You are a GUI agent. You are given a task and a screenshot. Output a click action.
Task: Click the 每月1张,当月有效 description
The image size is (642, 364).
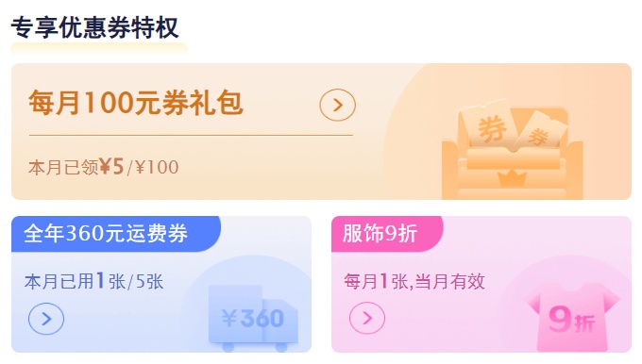pyautogui.click(x=414, y=281)
